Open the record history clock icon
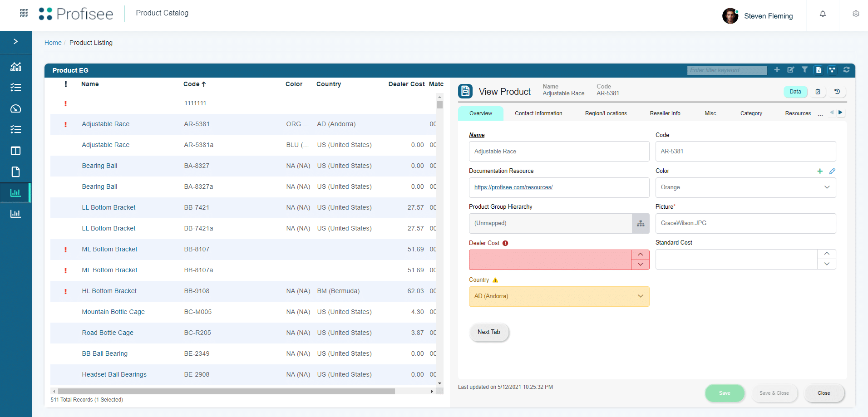868x417 pixels. (838, 91)
